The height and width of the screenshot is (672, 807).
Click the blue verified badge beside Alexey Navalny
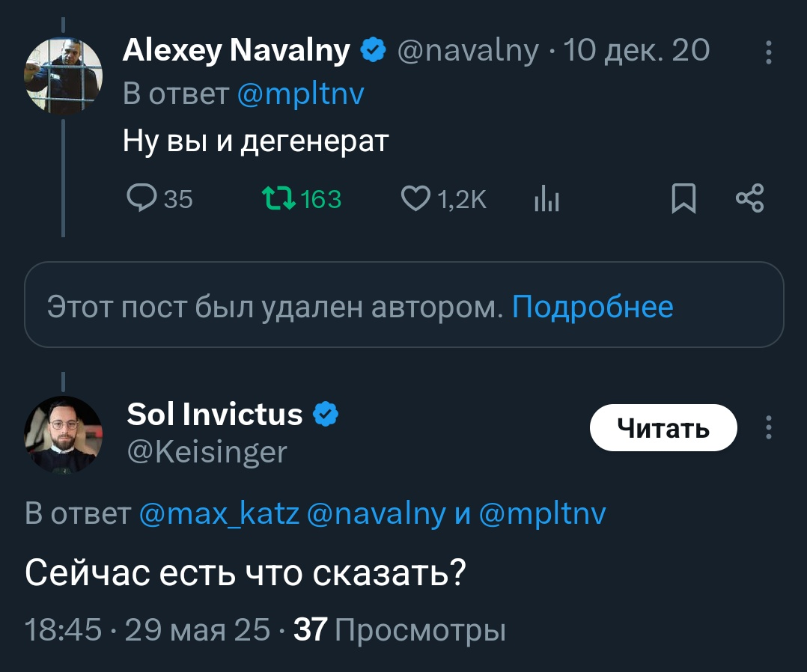(374, 51)
